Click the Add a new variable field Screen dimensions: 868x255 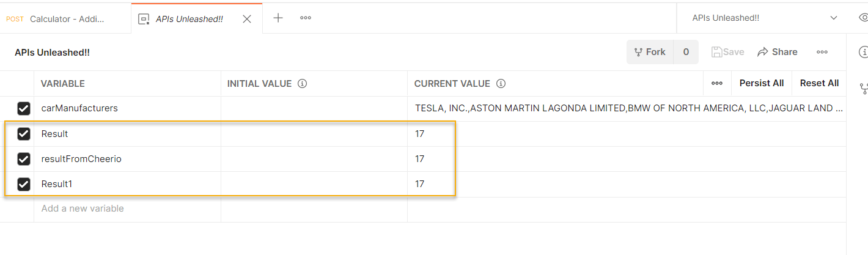[x=83, y=209]
